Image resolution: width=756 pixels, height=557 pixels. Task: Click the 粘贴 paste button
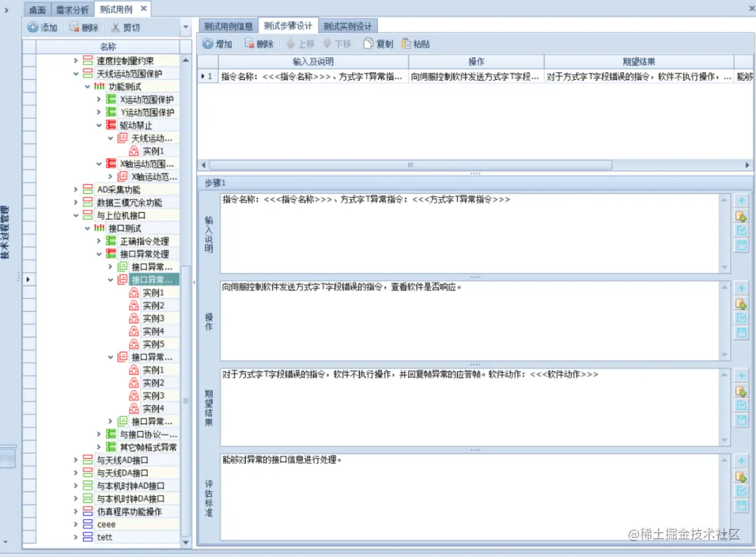[415, 44]
